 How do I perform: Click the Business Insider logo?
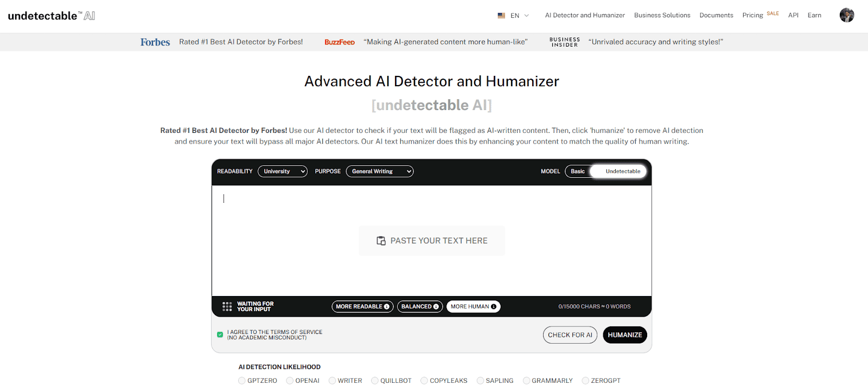565,42
